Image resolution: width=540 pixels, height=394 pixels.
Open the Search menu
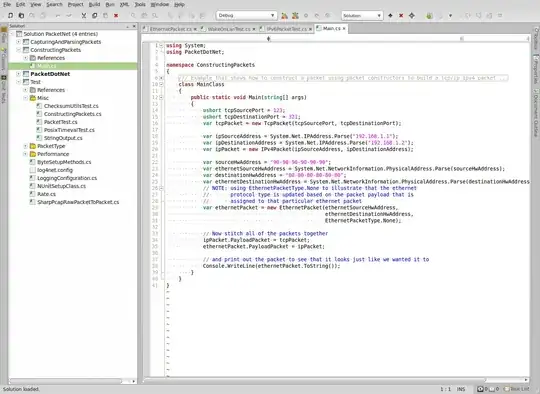pos(54,4)
